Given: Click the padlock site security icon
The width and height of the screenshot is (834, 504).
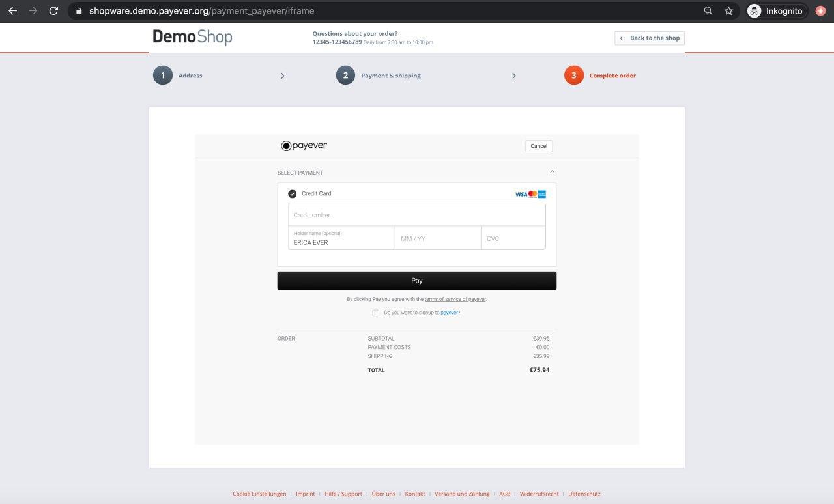Looking at the screenshot, I should pos(79,11).
